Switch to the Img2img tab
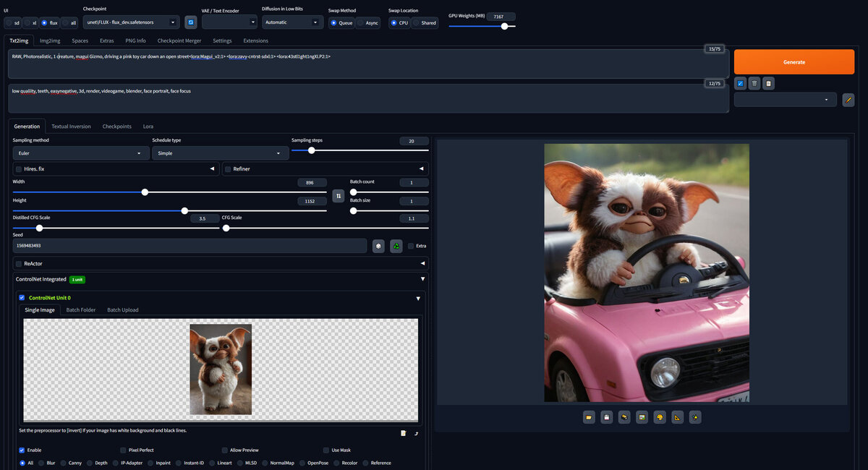The height and width of the screenshot is (470, 868). (50, 40)
